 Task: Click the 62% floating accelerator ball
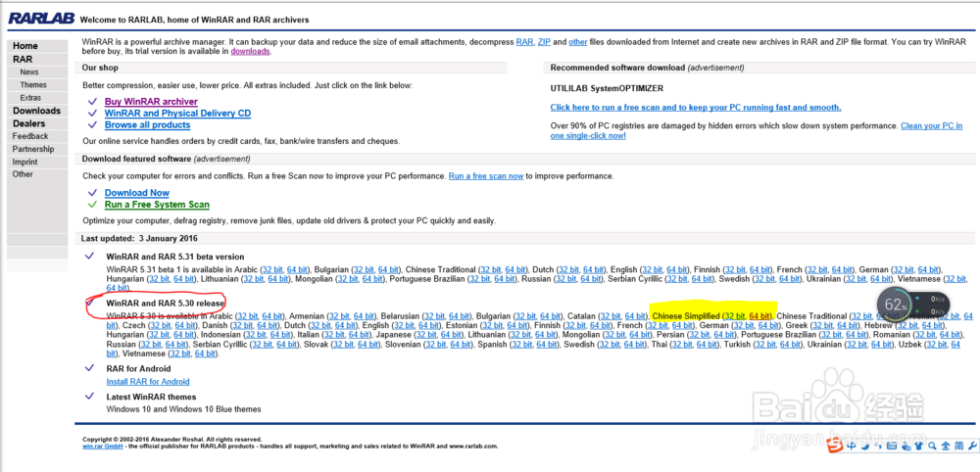tap(896, 305)
